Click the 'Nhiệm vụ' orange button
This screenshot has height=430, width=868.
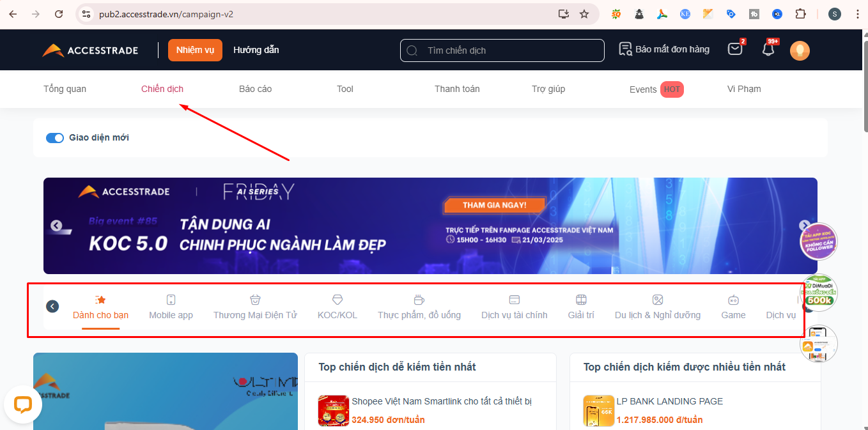(195, 50)
